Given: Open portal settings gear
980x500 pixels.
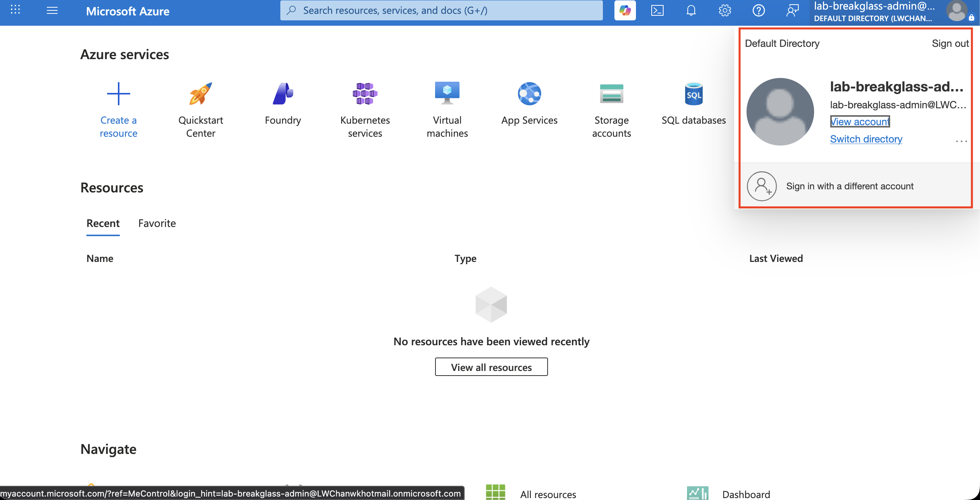Looking at the screenshot, I should pos(725,10).
